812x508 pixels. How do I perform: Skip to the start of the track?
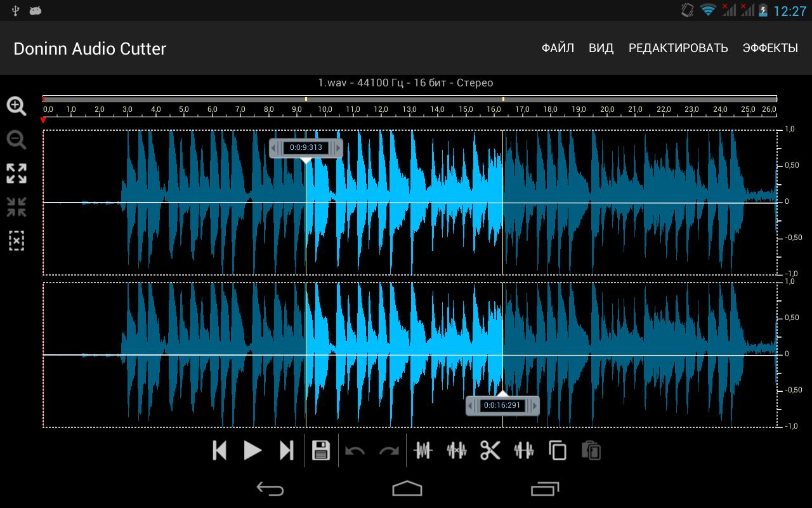tap(219, 450)
